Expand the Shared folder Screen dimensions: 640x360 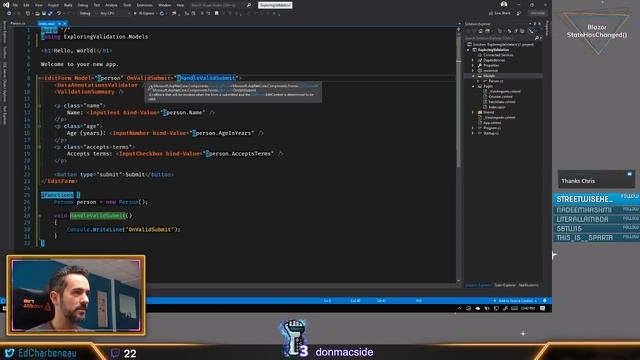click(x=473, y=112)
